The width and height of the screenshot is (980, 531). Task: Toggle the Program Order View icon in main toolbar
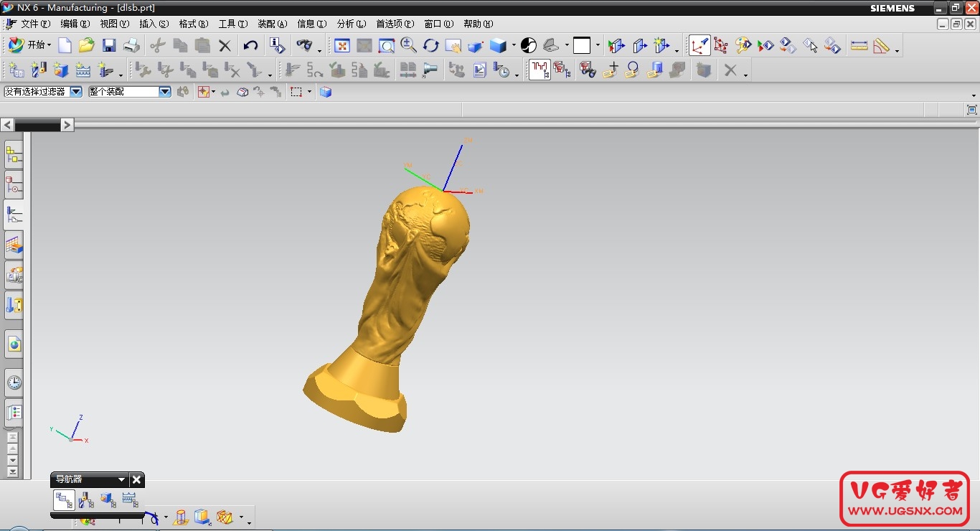[540, 70]
